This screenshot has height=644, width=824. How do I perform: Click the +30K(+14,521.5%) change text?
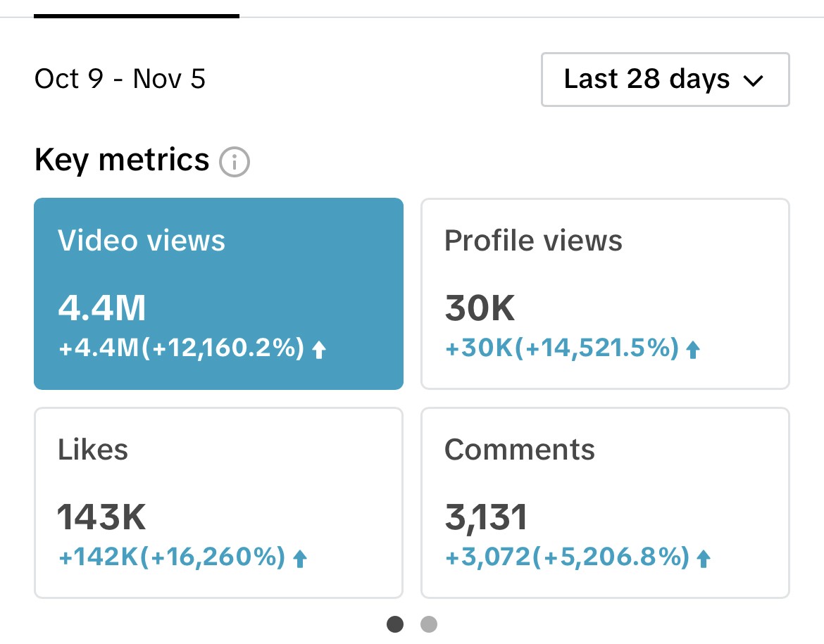pyautogui.click(x=562, y=348)
